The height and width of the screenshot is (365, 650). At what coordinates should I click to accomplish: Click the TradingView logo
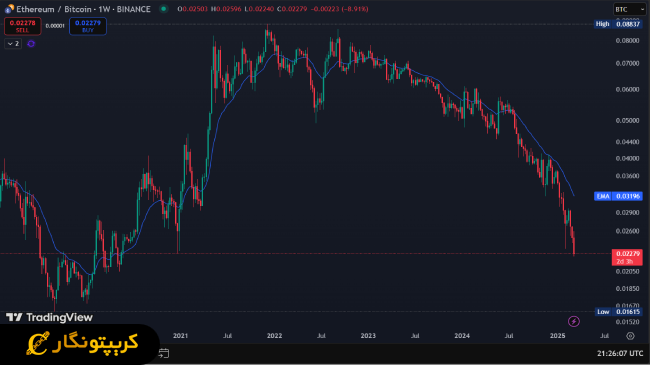[x=49, y=317]
